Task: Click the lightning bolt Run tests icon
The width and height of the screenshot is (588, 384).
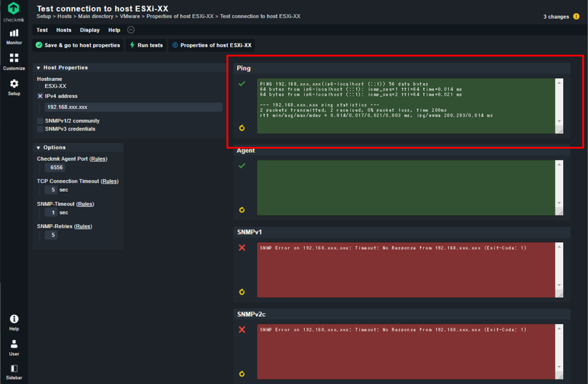Action: coord(132,45)
